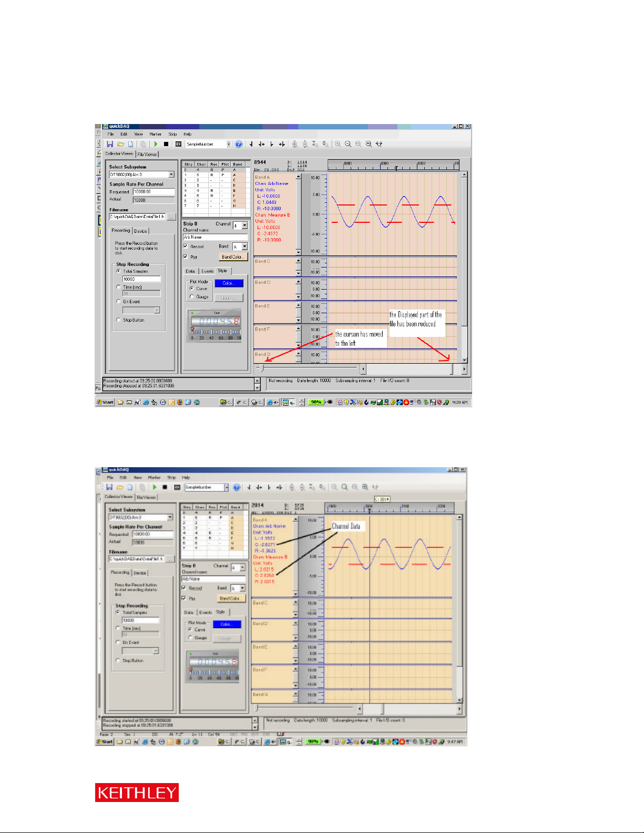Click Band Color button in lower window
This screenshot has width=644, height=833.
point(231,598)
